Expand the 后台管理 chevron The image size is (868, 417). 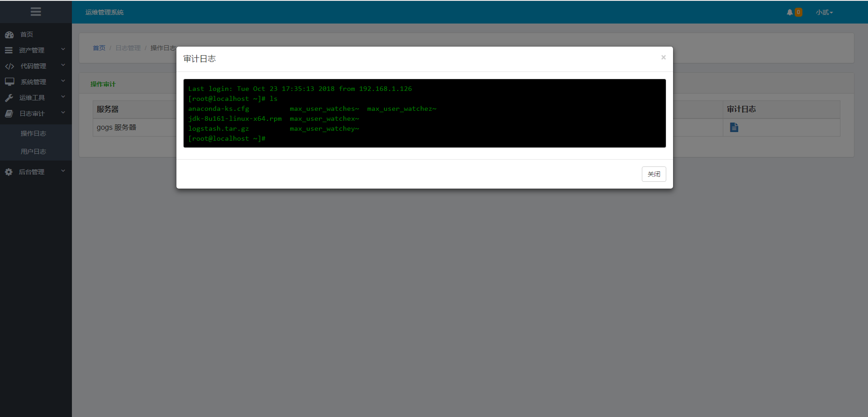pos(63,171)
